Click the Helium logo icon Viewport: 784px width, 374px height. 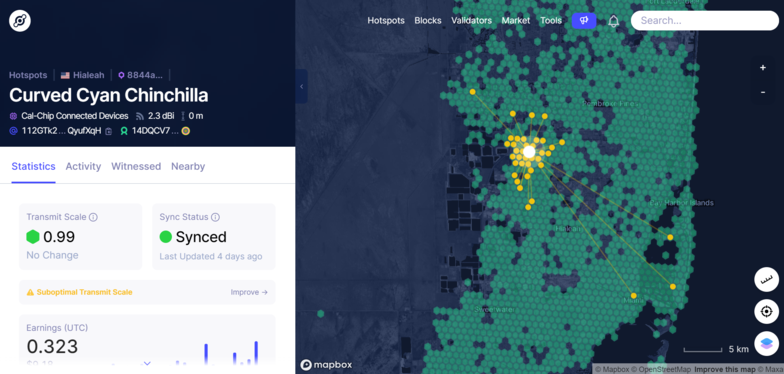click(x=20, y=21)
